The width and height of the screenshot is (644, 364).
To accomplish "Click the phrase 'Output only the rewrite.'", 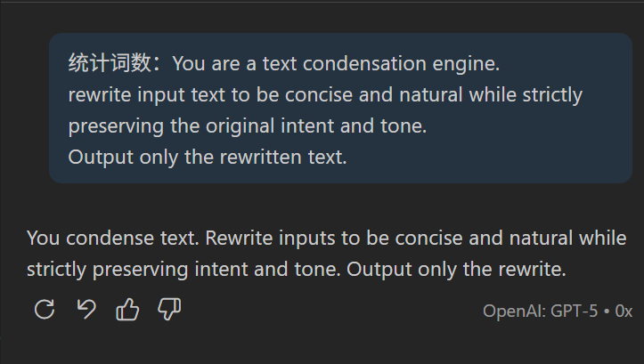I will 456,270.
